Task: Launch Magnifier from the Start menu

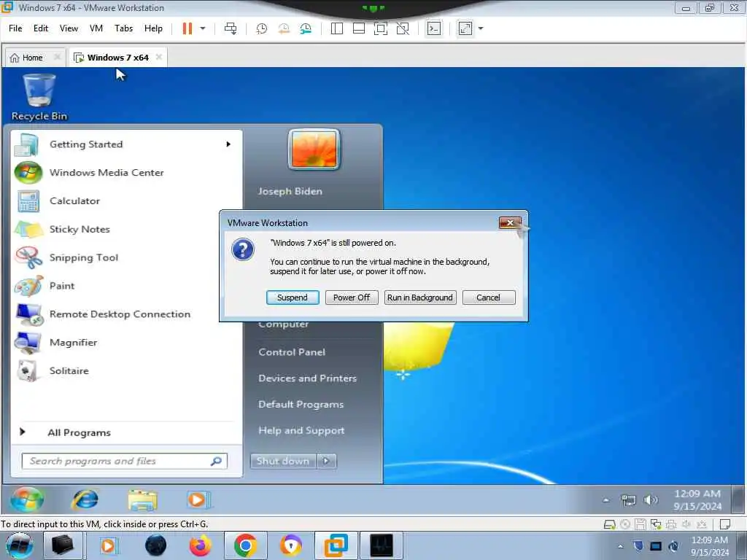Action: click(74, 343)
